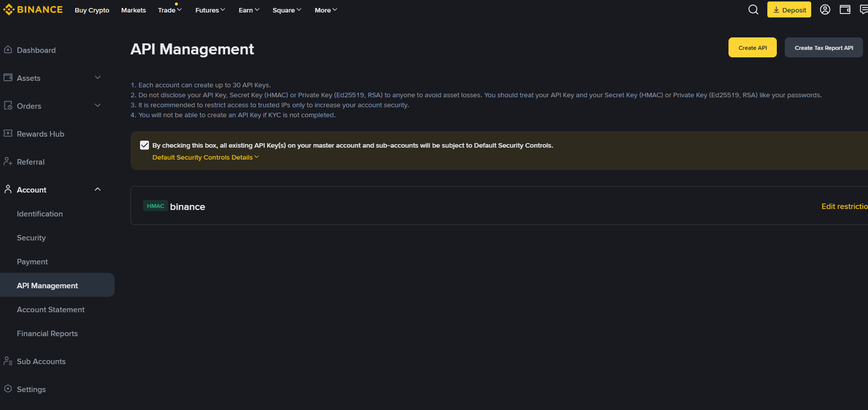
Task: Expand the Assets sidebar section
Action: (x=98, y=78)
